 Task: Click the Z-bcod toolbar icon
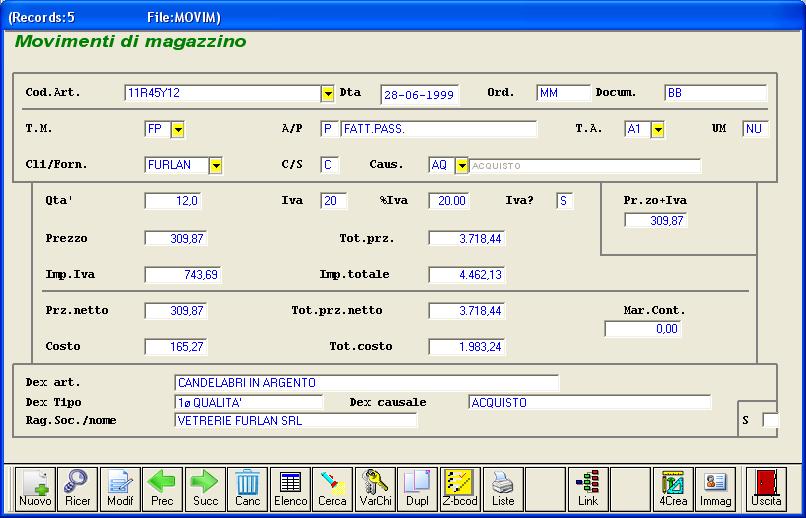click(461, 489)
